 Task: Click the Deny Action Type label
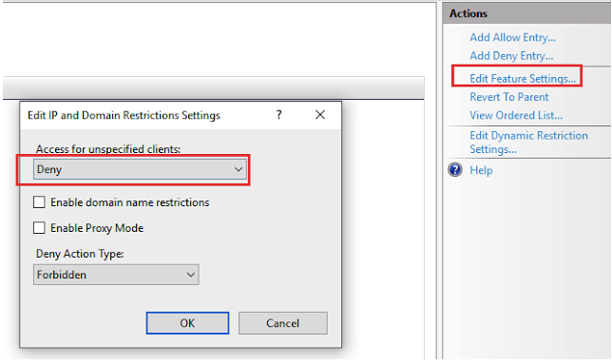pos(80,254)
